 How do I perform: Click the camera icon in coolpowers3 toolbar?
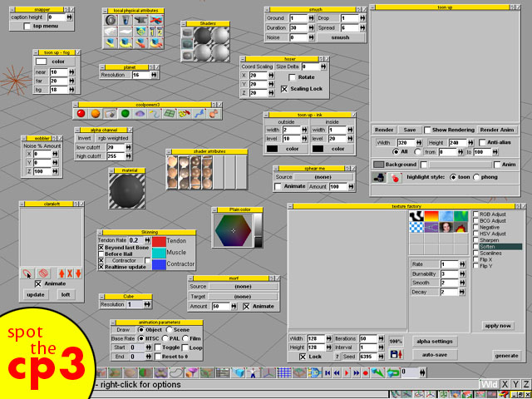tap(110, 113)
